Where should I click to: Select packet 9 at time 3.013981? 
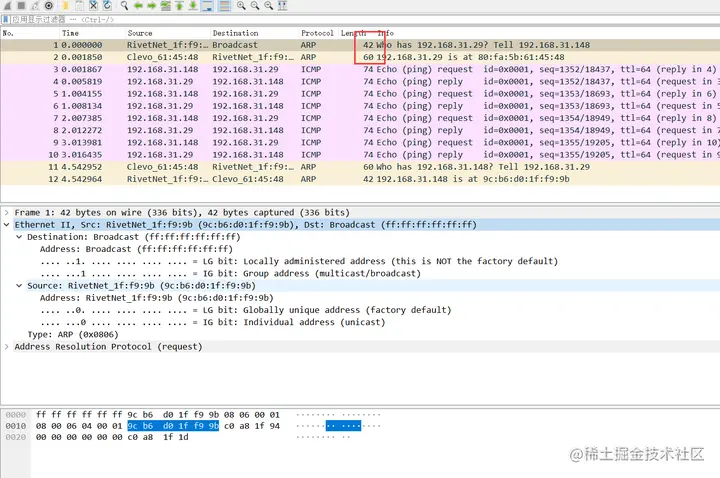pyautogui.click(x=360, y=142)
